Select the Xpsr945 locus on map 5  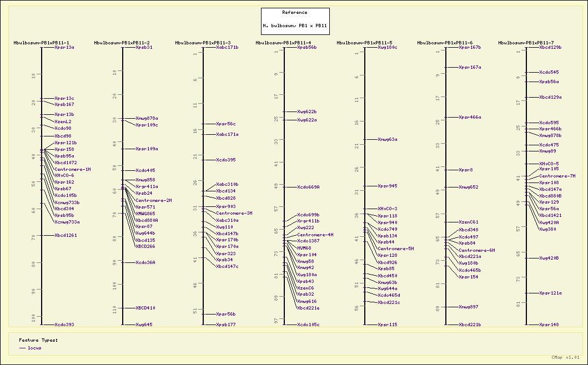387,186
